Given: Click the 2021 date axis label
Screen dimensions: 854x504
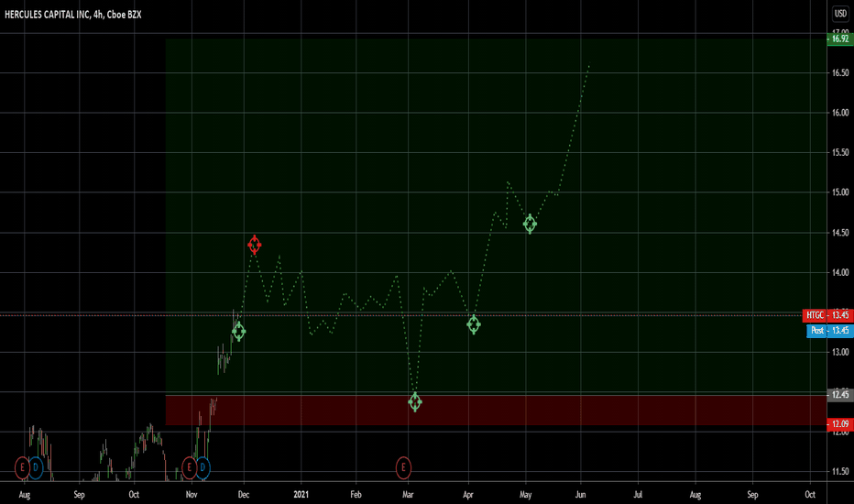Looking at the screenshot, I should click(301, 495).
